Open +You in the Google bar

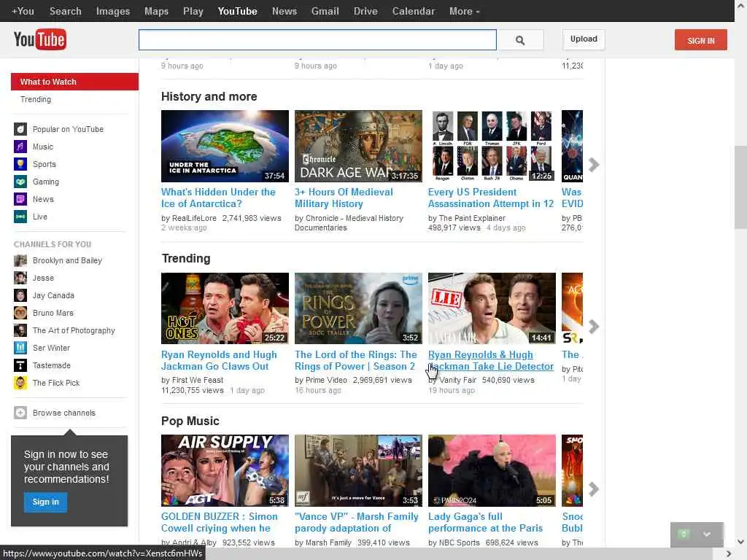[x=23, y=11]
